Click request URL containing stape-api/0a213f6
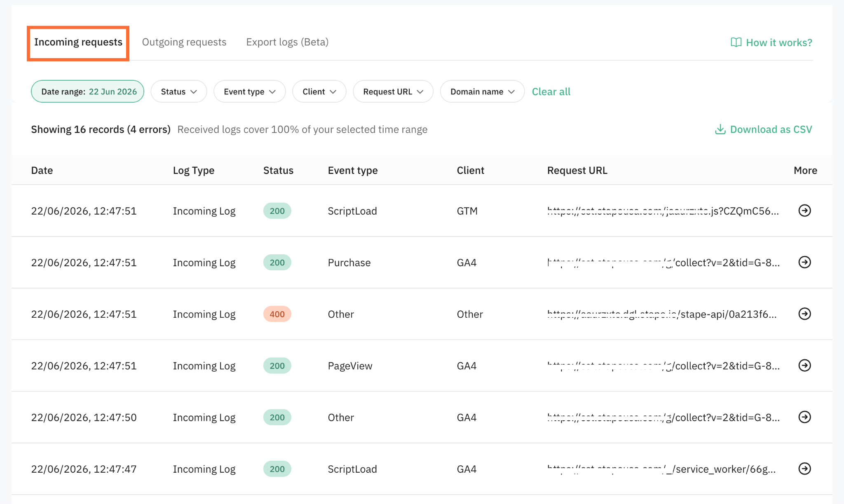844x504 pixels. tap(662, 314)
